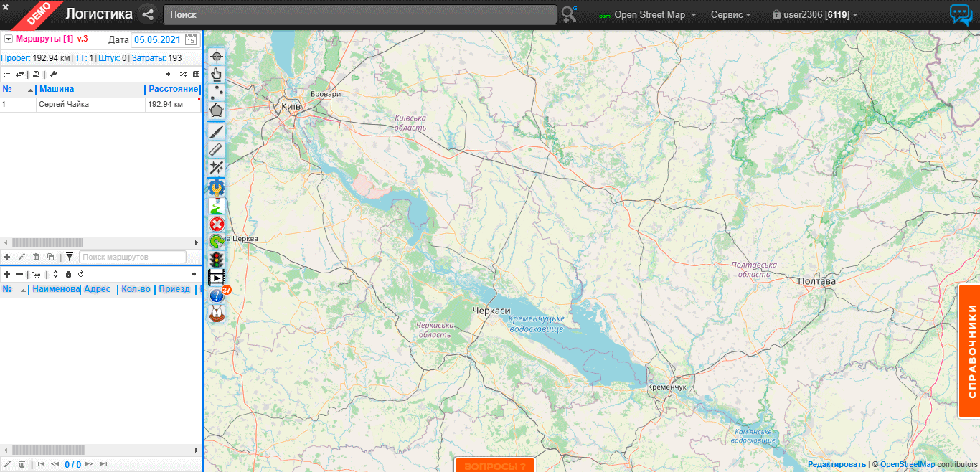This screenshot has height=472, width=980.
Task: Open the traffic light tool
Action: tap(217, 259)
